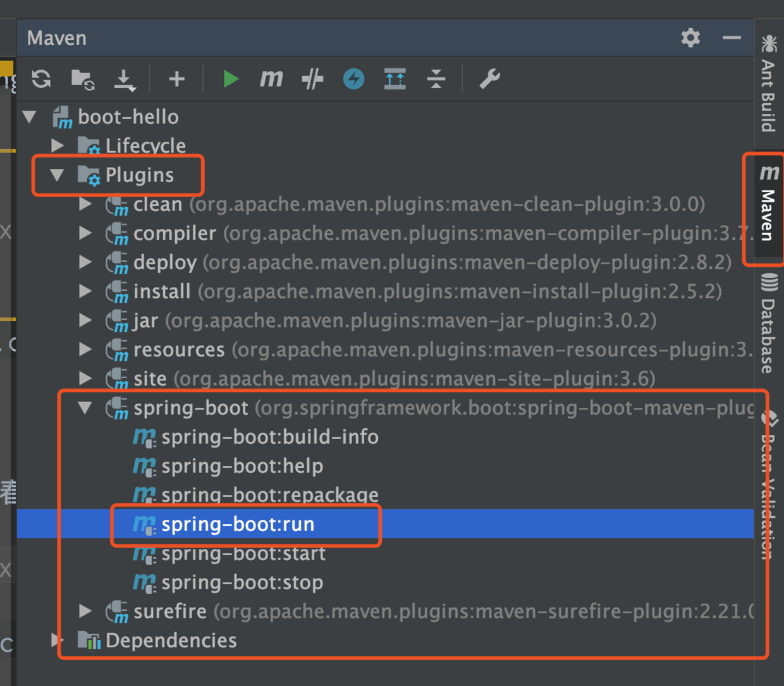
Task: Select spring-boot:start goal
Action: click(243, 553)
